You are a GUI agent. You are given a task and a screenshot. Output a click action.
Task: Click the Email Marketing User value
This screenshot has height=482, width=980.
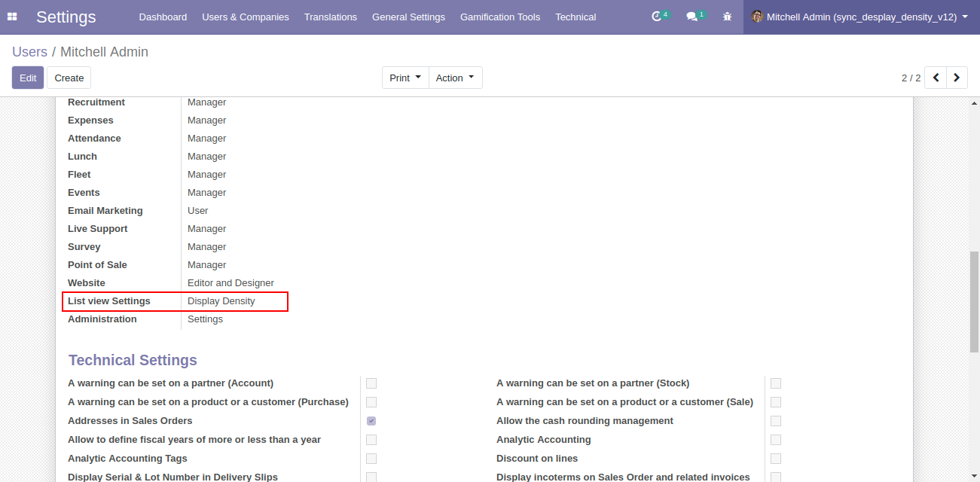pyautogui.click(x=198, y=211)
